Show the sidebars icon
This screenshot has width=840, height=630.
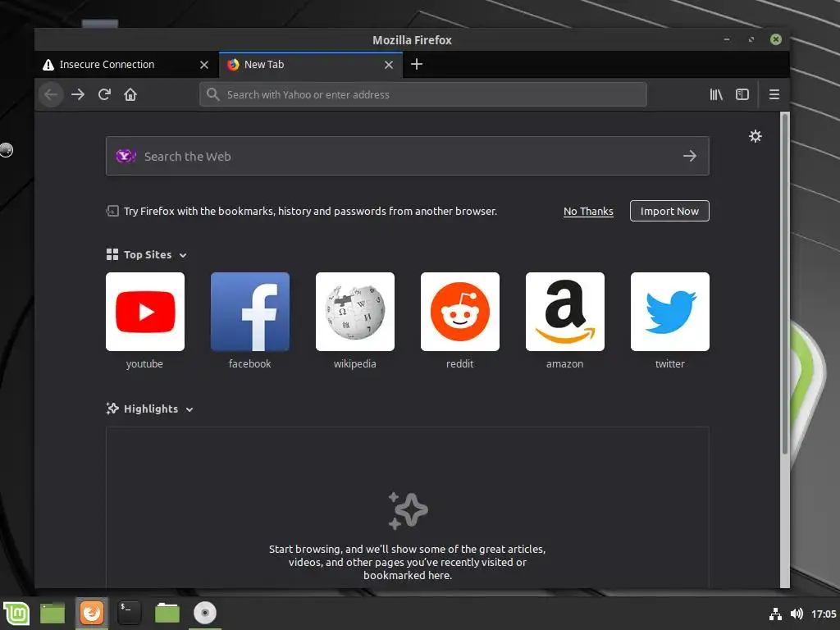click(742, 95)
